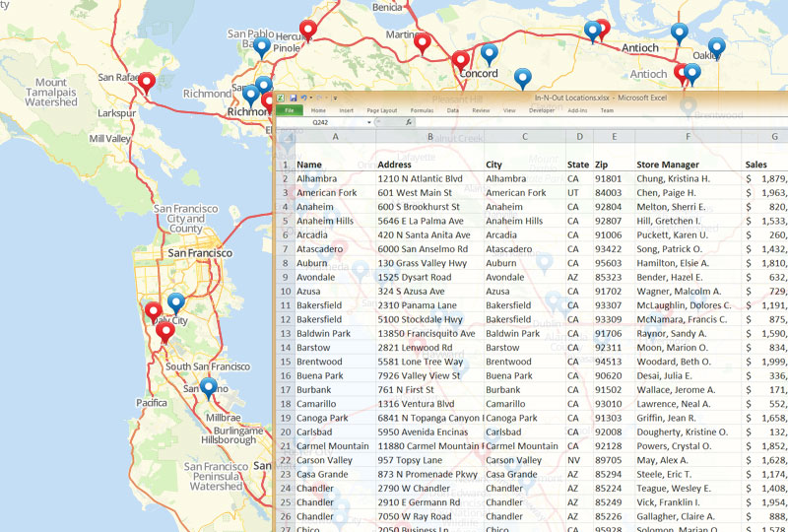Open the green File tab
Image resolution: width=788 pixels, height=532 pixels.
(x=290, y=110)
